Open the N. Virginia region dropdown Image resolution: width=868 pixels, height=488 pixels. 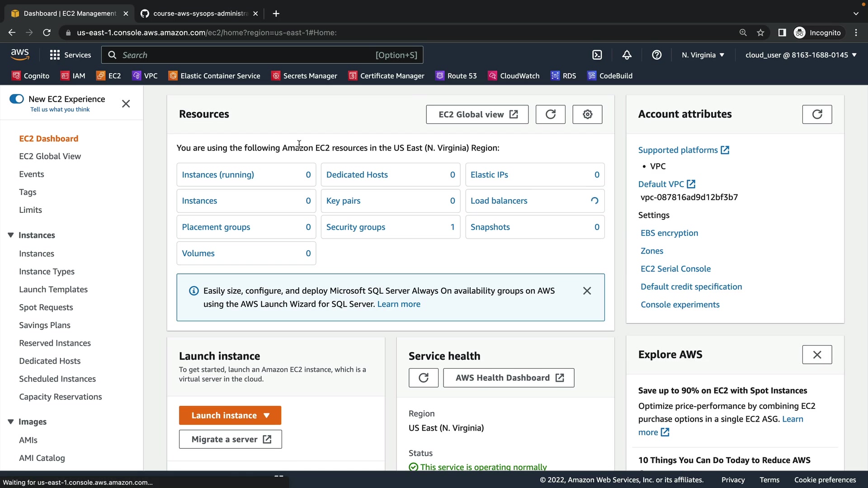point(703,55)
